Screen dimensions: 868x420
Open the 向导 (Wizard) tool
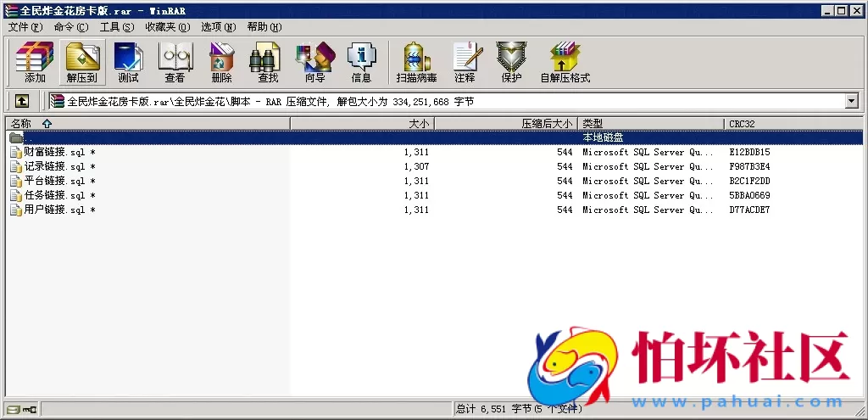[315, 62]
